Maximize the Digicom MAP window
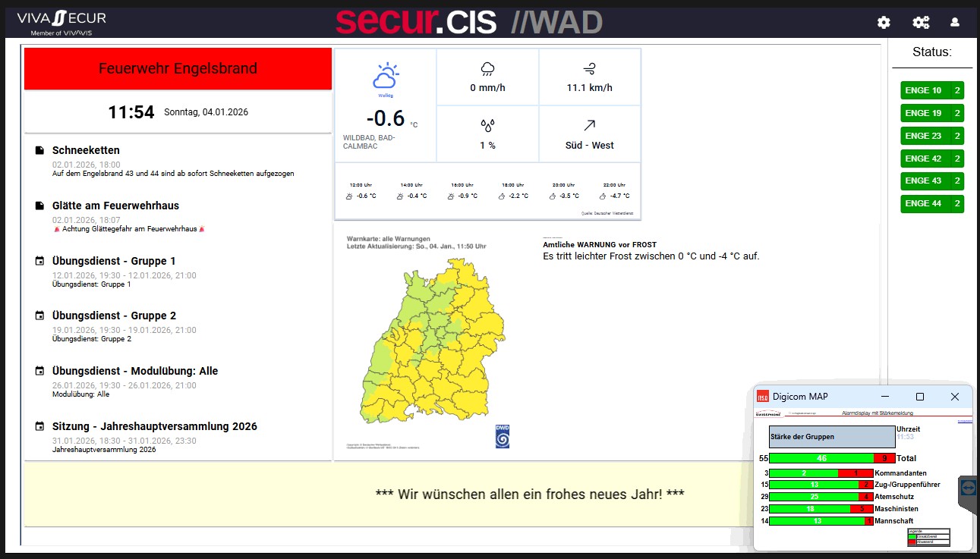 [920, 397]
